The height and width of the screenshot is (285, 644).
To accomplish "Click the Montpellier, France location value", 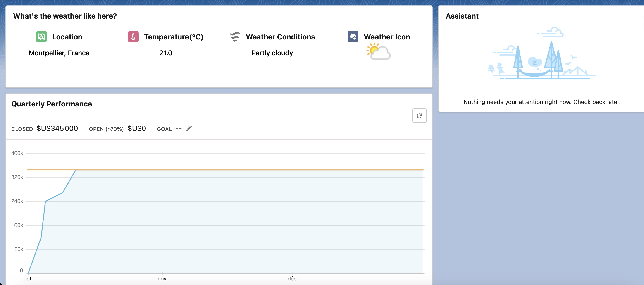I will tap(59, 53).
